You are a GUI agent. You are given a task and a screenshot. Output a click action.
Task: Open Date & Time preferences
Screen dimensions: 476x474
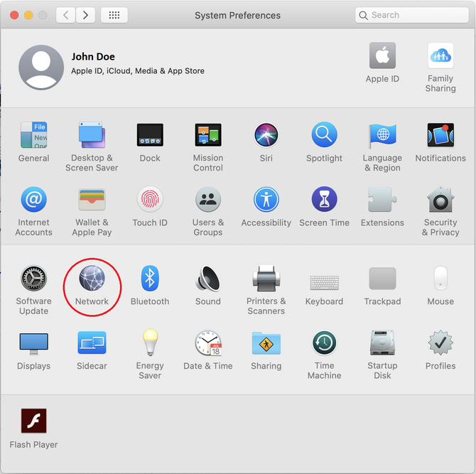[208, 343]
